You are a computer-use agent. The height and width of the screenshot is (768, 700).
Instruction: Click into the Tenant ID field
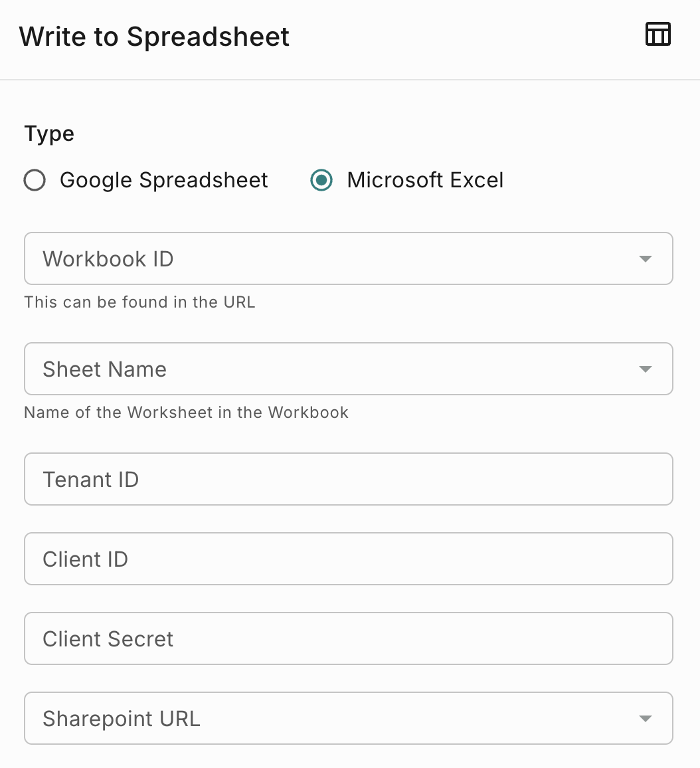click(349, 479)
